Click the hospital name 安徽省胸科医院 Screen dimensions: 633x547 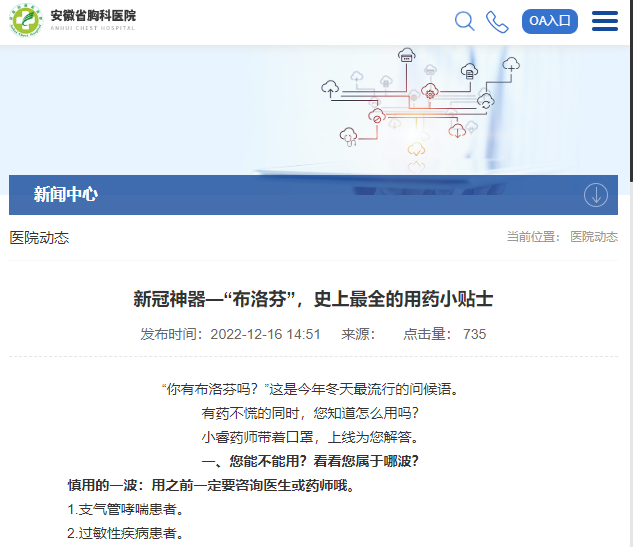point(93,16)
